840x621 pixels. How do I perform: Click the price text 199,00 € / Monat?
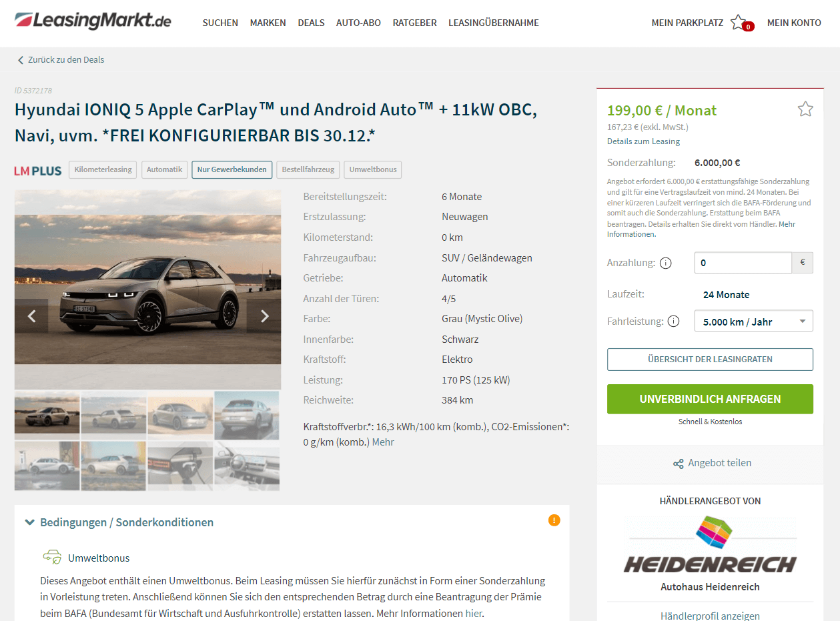(x=662, y=111)
